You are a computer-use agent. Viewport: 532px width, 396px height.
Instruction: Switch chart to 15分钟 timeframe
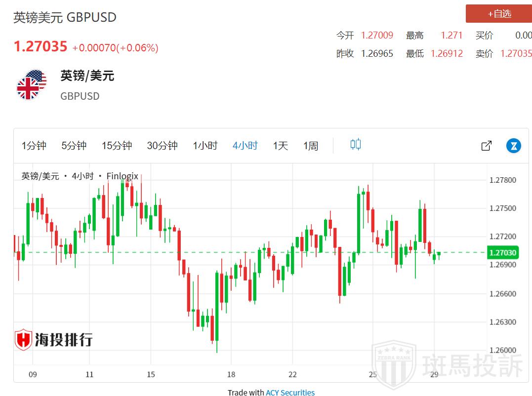coord(117,146)
